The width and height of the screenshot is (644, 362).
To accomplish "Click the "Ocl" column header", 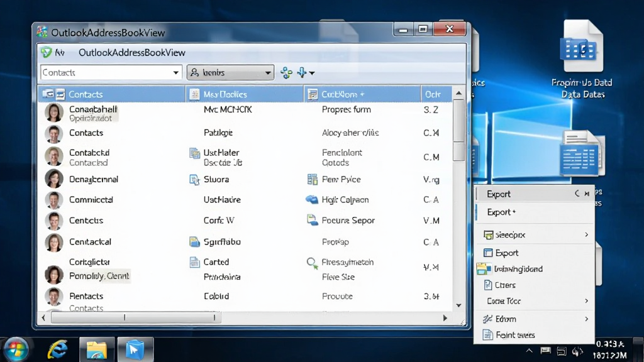I will pos(436,94).
